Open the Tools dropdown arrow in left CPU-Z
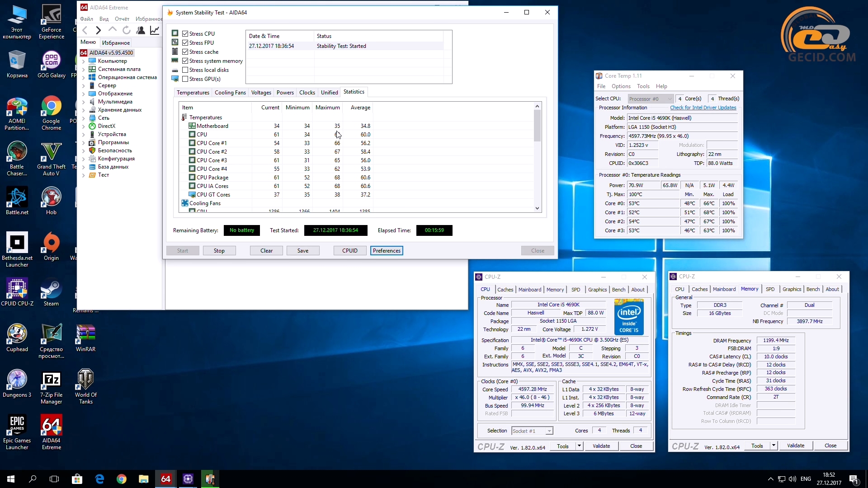This screenshot has width=868, height=488. 579,446
